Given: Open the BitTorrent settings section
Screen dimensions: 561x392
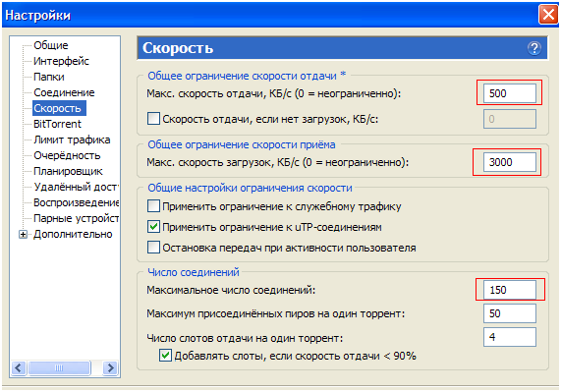Looking at the screenshot, I should pyautogui.click(x=57, y=124).
